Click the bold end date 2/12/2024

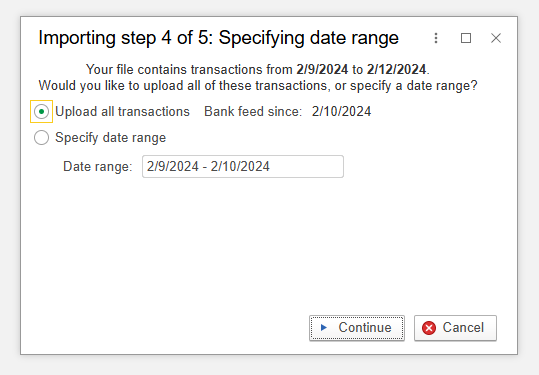[396, 70]
